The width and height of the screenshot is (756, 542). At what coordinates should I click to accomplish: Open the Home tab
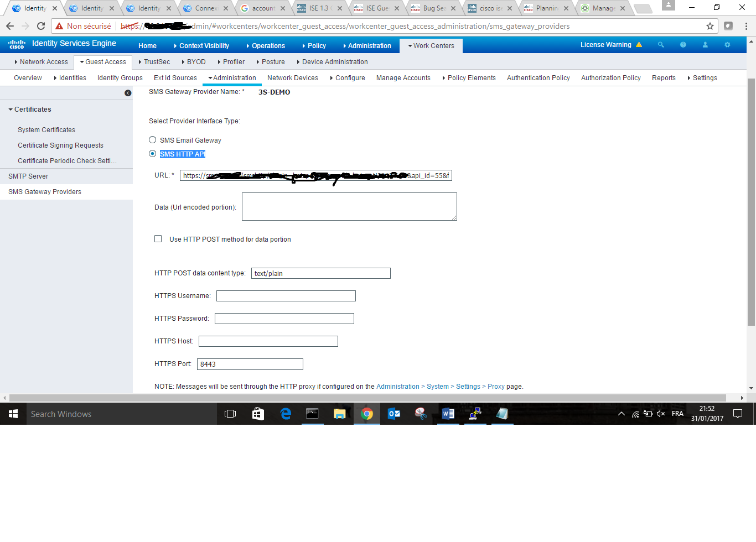[x=147, y=46]
